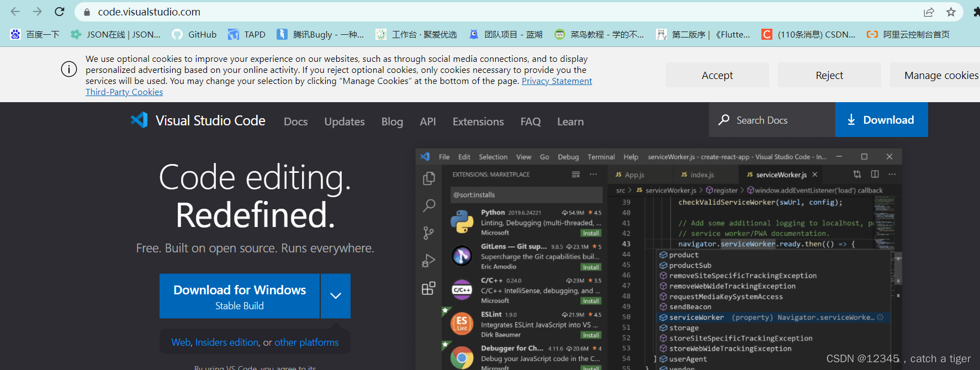The height and width of the screenshot is (370, 980).
Task: Reload the page with refresh icon
Action: [x=60, y=12]
